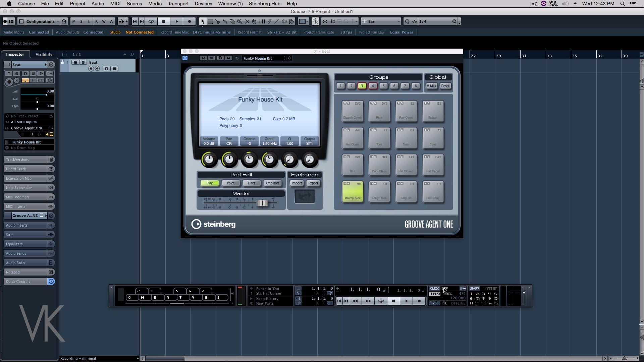This screenshot has width=644, height=362.
Task: Select the Zoom tool in toolbar
Action: click(239, 21)
